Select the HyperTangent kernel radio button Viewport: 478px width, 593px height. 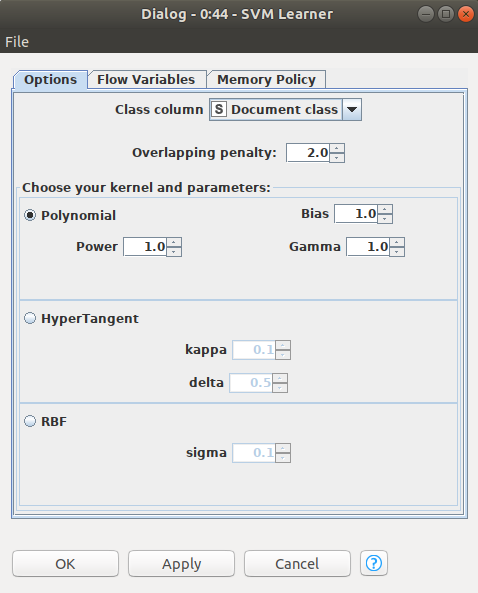(30, 318)
